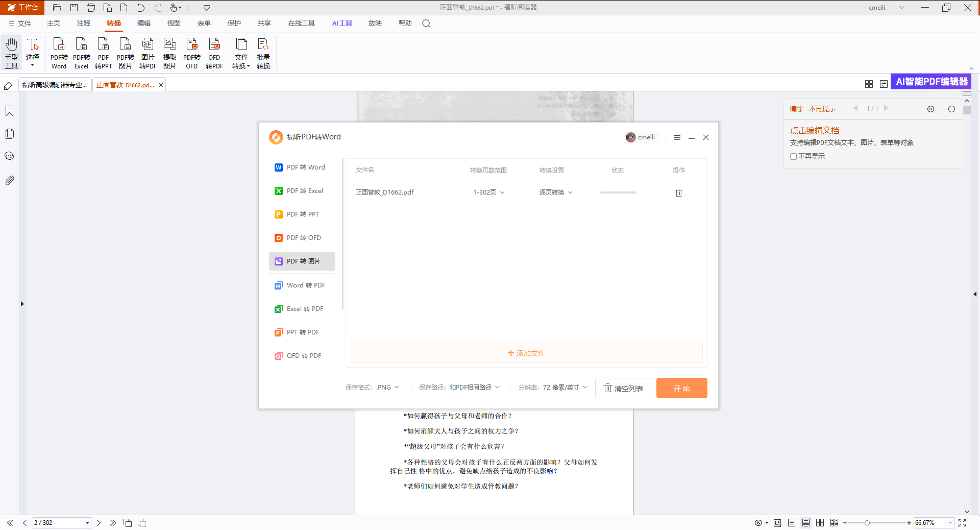
Task: Click the PDF转OFD ribbon icon
Action: (x=191, y=53)
